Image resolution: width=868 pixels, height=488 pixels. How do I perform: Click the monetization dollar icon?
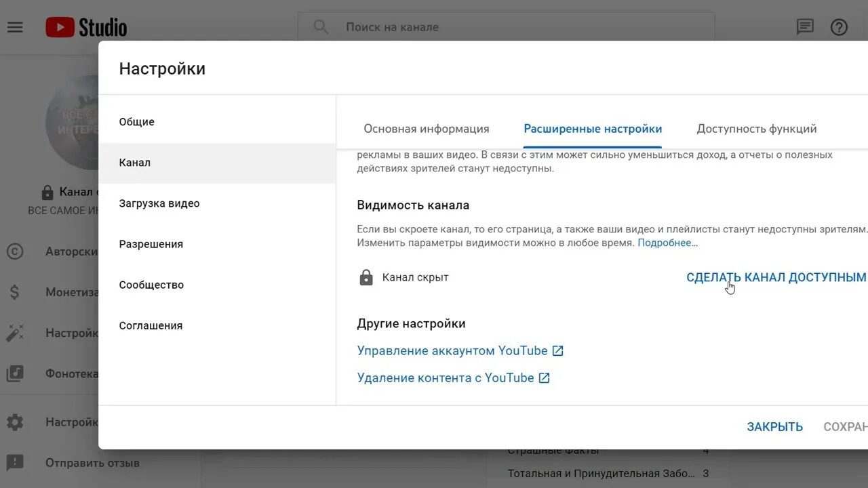tap(15, 292)
